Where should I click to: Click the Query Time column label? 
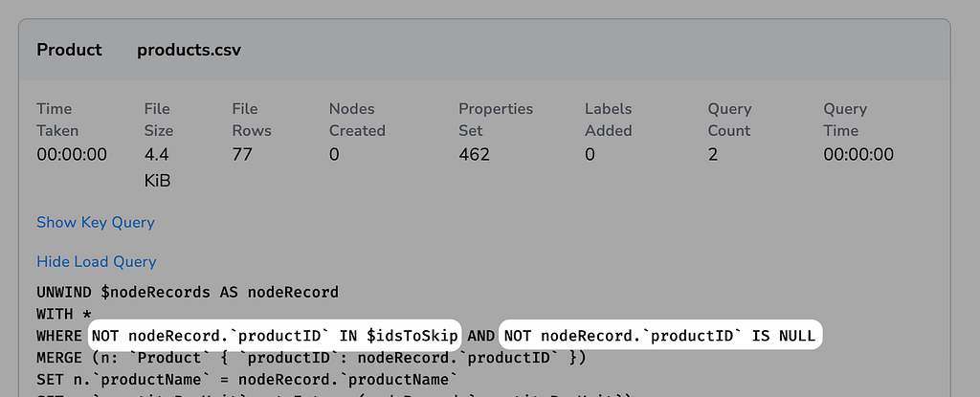(845, 120)
